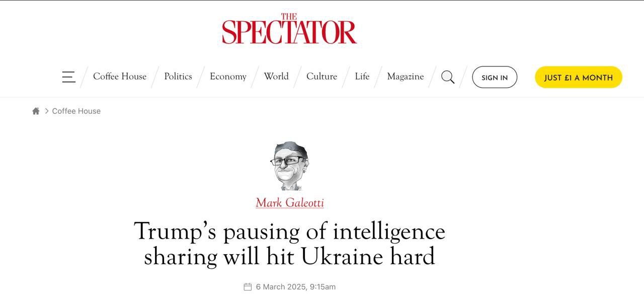Click the article headline about Ukraine

[289, 244]
